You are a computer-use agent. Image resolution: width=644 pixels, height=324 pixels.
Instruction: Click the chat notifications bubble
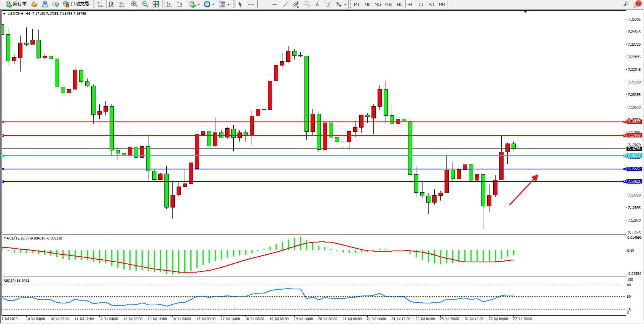(636, 4)
